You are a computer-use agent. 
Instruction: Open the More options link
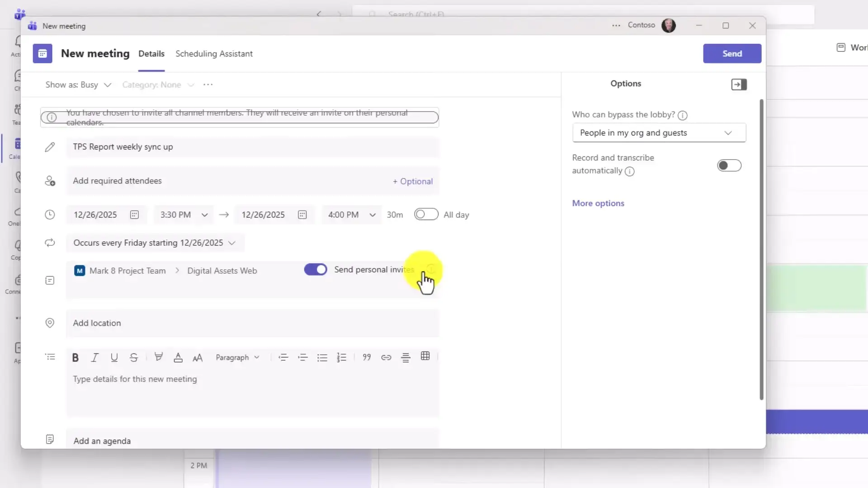click(598, 203)
